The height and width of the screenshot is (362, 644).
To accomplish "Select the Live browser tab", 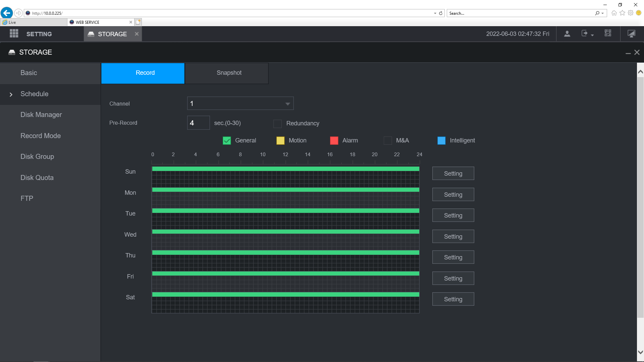I will pyautogui.click(x=34, y=22).
